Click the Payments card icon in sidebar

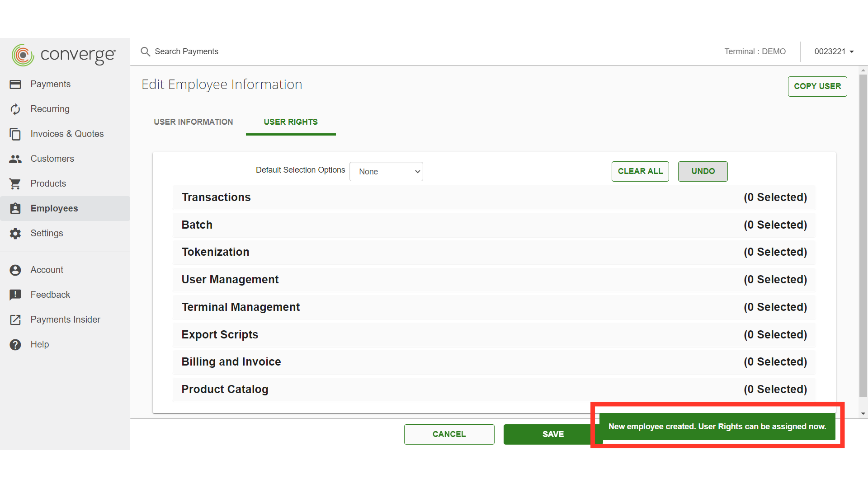[x=15, y=84]
